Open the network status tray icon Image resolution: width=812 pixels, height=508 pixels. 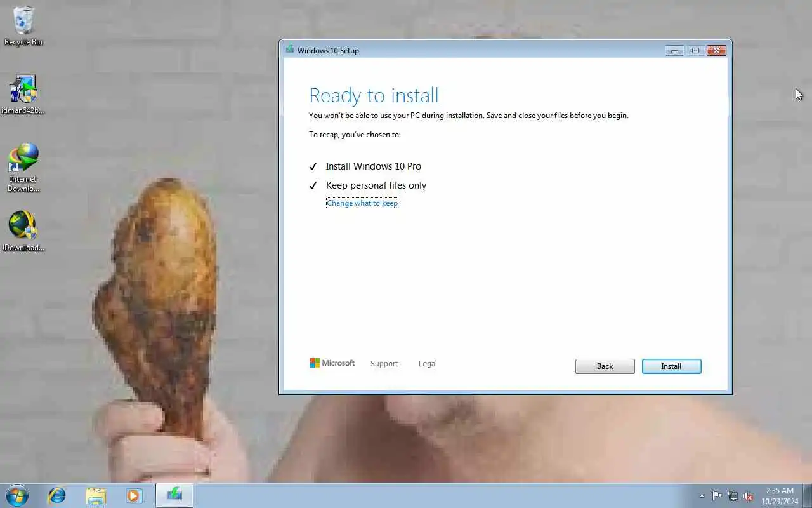pyautogui.click(x=733, y=496)
